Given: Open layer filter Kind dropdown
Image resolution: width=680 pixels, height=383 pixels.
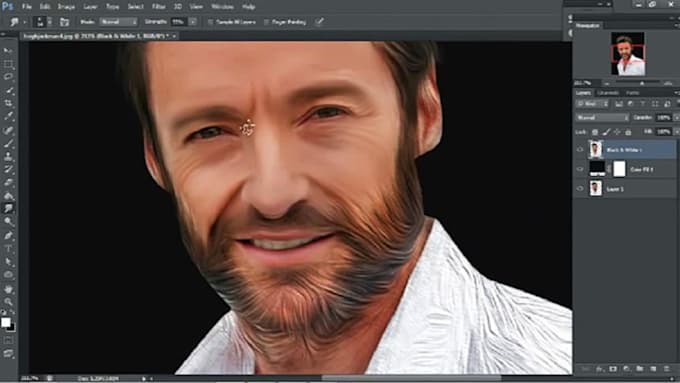Looking at the screenshot, I should point(592,104).
